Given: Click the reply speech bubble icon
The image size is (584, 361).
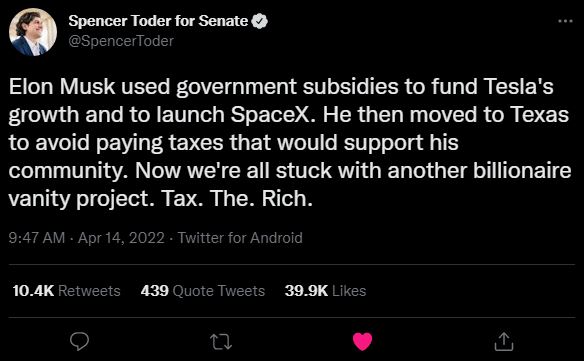Looking at the screenshot, I should (x=79, y=341).
